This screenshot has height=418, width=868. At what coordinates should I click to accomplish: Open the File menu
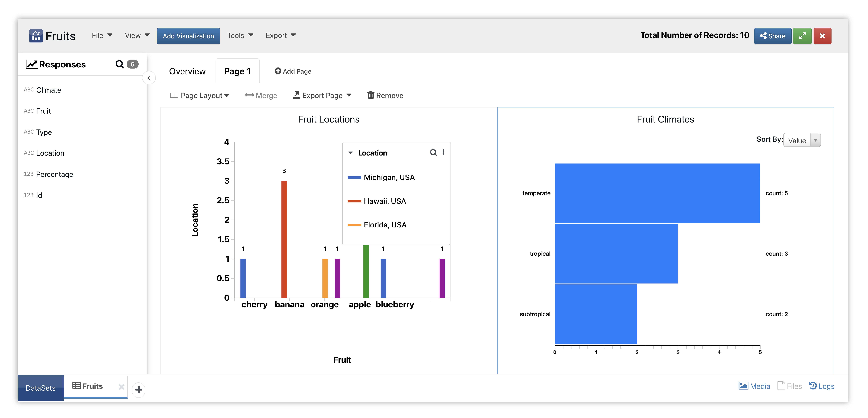coord(102,35)
